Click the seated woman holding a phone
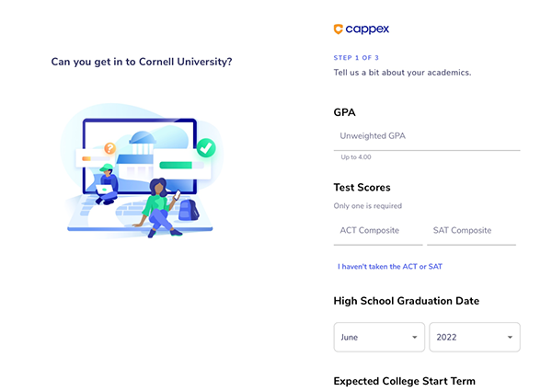This screenshot has height=392, width=552. point(159,207)
